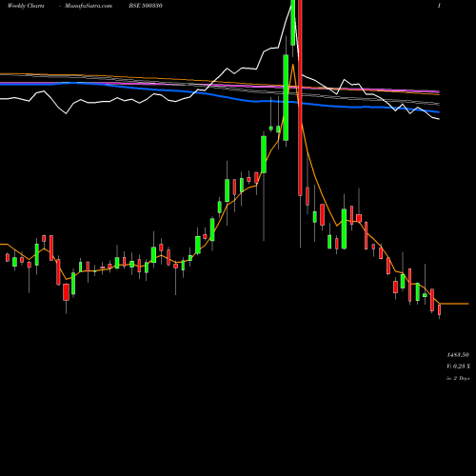Click the "Weekly Charts" title text
The height and width of the screenshot is (476, 476).
tap(26, 6)
